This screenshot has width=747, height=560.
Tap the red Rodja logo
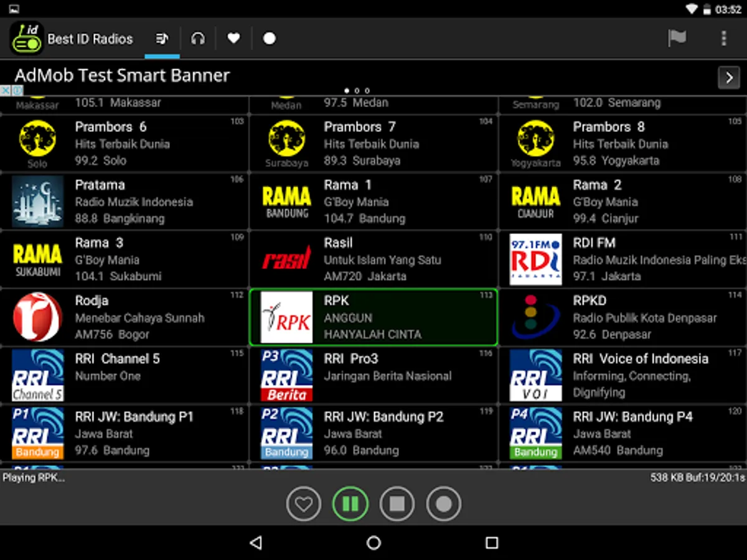[x=37, y=317]
